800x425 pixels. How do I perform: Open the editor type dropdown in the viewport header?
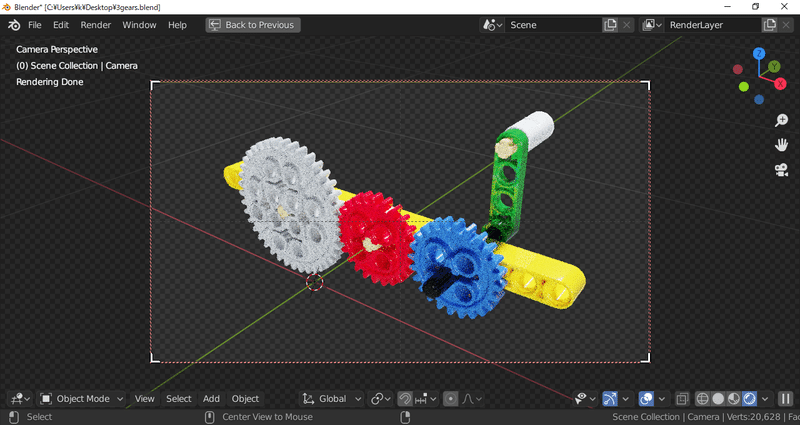(20, 399)
